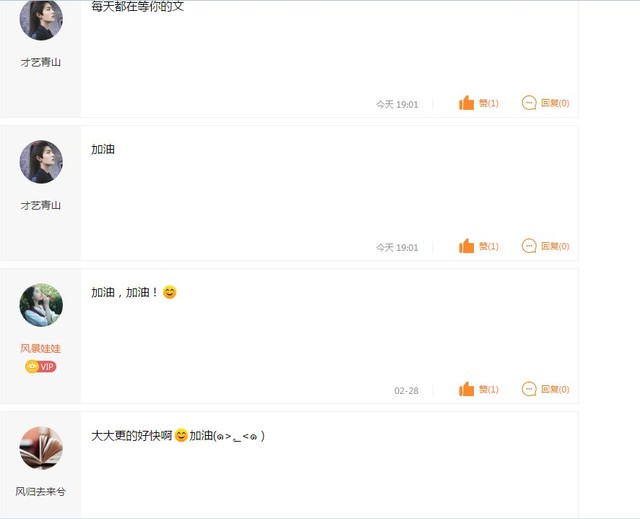Image resolution: width=640 pixels, height=519 pixels.
Task: Open 才艺青山's avatar on the top comment
Action: tap(41, 19)
